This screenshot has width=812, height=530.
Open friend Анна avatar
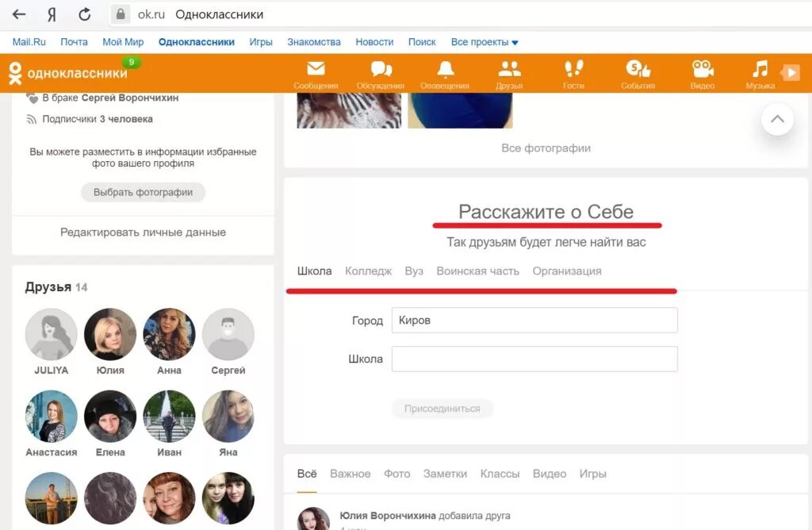[170, 334]
